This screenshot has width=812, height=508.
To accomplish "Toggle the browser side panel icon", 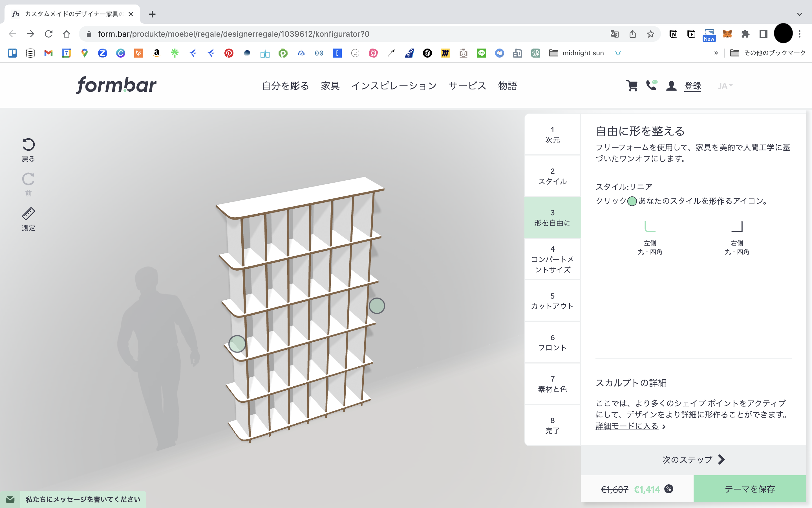I will point(763,34).
